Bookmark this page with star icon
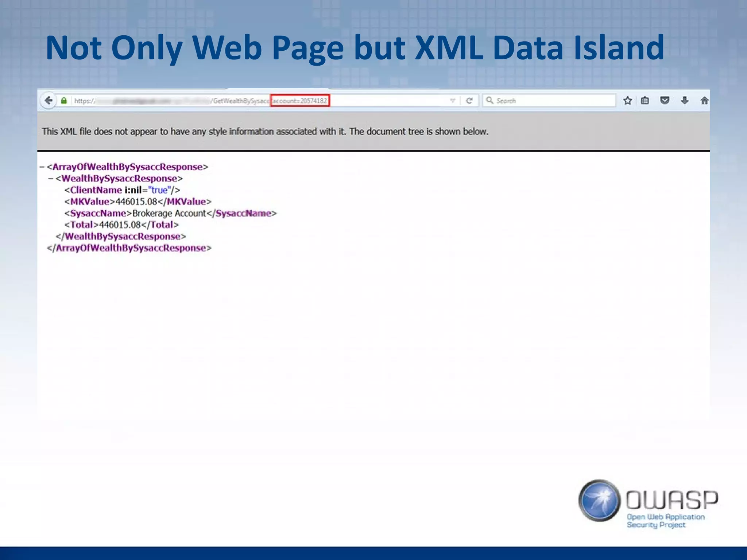 tap(627, 101)
